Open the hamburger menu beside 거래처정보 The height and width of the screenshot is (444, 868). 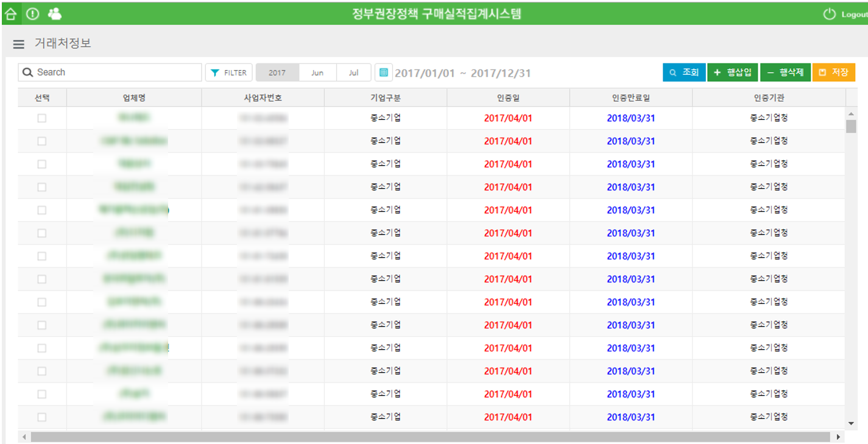[19, 44]
